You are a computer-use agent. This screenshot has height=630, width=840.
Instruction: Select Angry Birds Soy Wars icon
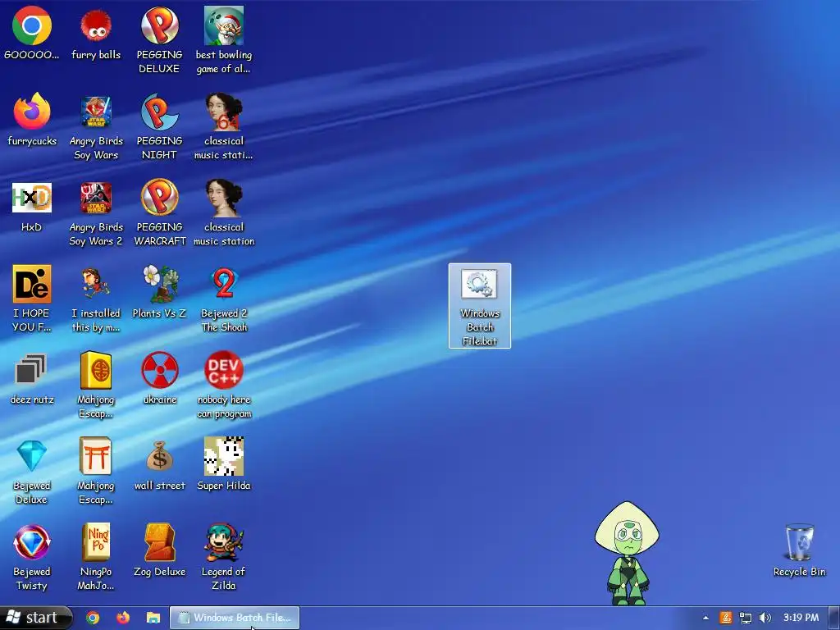coord(96,126)
